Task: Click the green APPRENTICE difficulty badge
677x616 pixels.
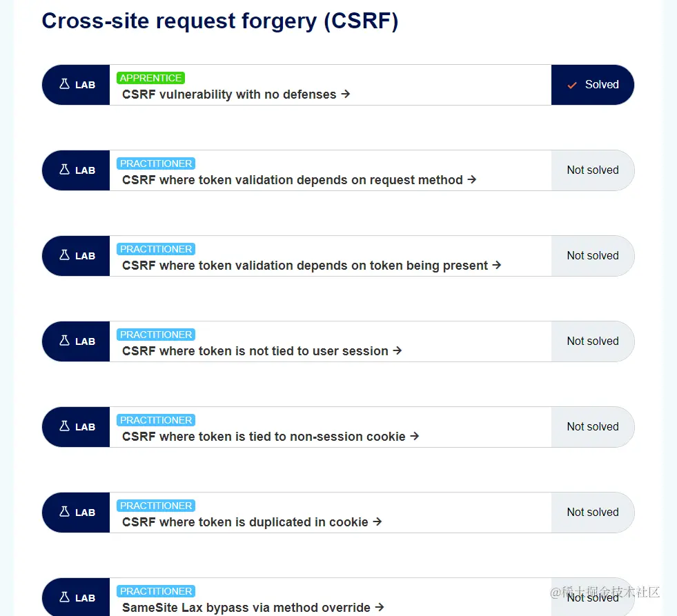Action: click(x=150, y=78)
